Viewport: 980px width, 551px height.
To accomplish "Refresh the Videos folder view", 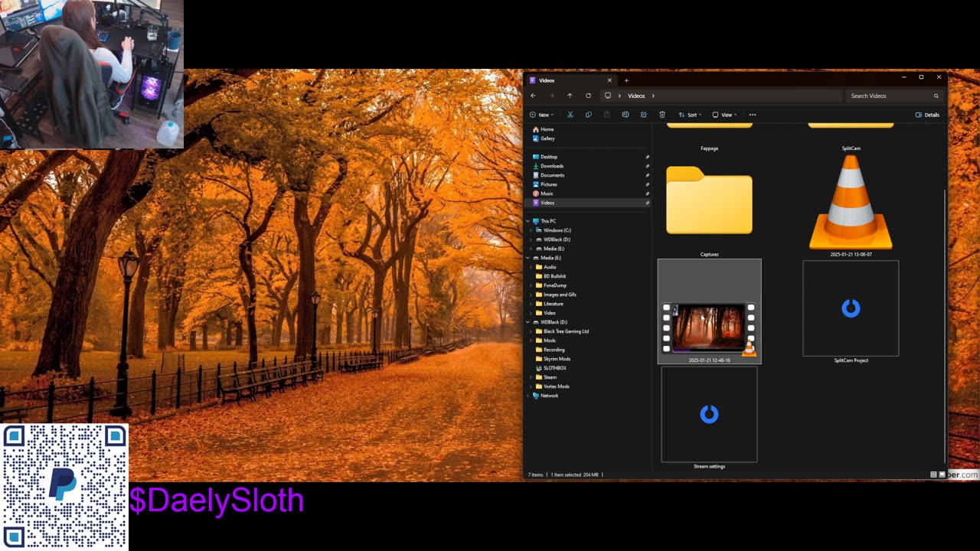I will tap(588, 96).
